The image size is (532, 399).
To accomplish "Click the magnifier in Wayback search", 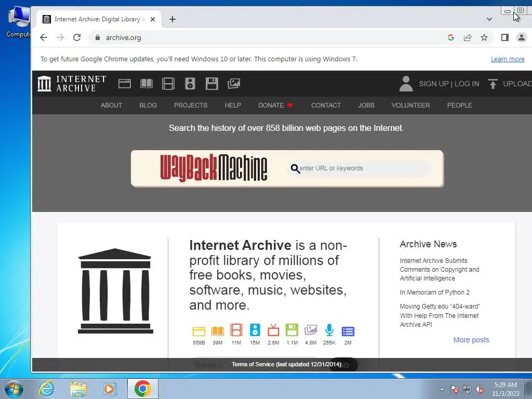I will pos(295,168).
